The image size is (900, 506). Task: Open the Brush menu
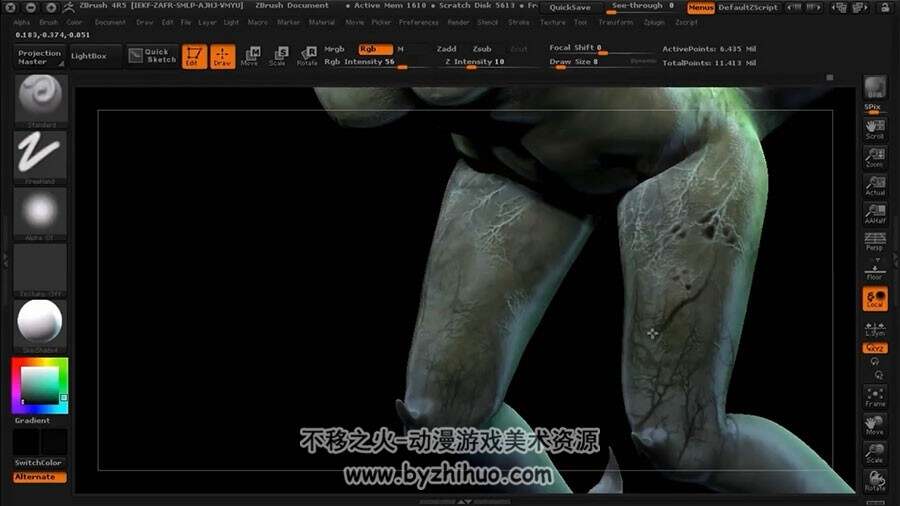49,22
